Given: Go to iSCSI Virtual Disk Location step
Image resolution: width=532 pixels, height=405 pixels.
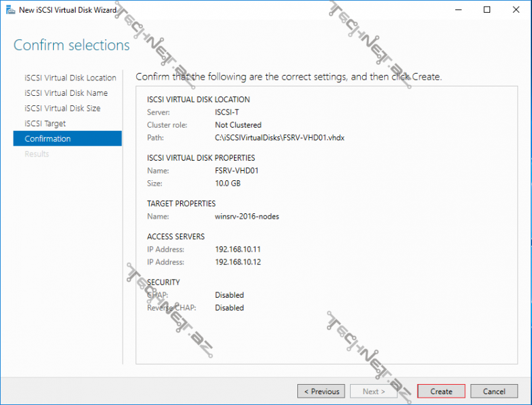Looking at the screenshot, I should (x=70, y=78).
